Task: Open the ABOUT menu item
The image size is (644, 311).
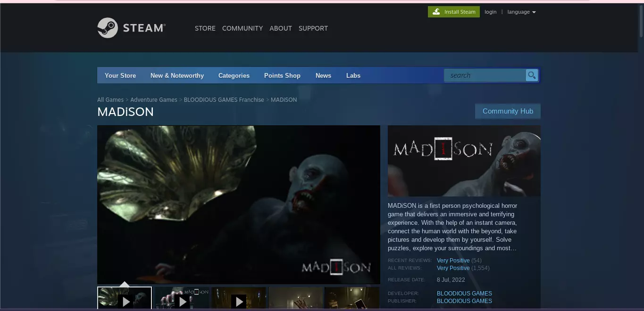Action: pos(281,28)
